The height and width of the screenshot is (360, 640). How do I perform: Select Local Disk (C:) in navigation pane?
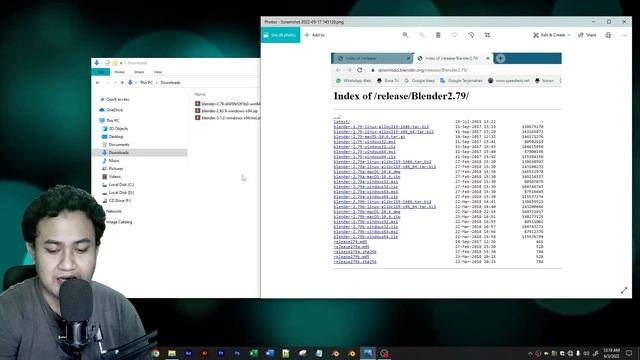pos(118,184)
